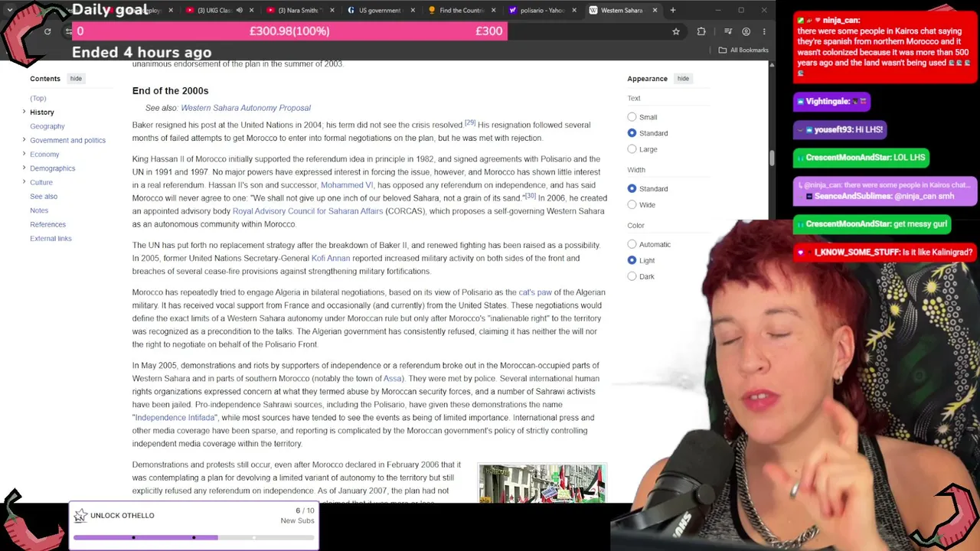980x551 pixels.
Task: Click the History heading in Contents
Action: [42, 112]
